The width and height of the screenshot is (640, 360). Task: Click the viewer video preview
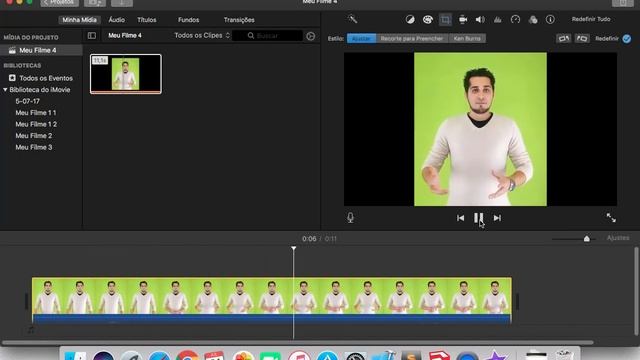coord(480,129)
